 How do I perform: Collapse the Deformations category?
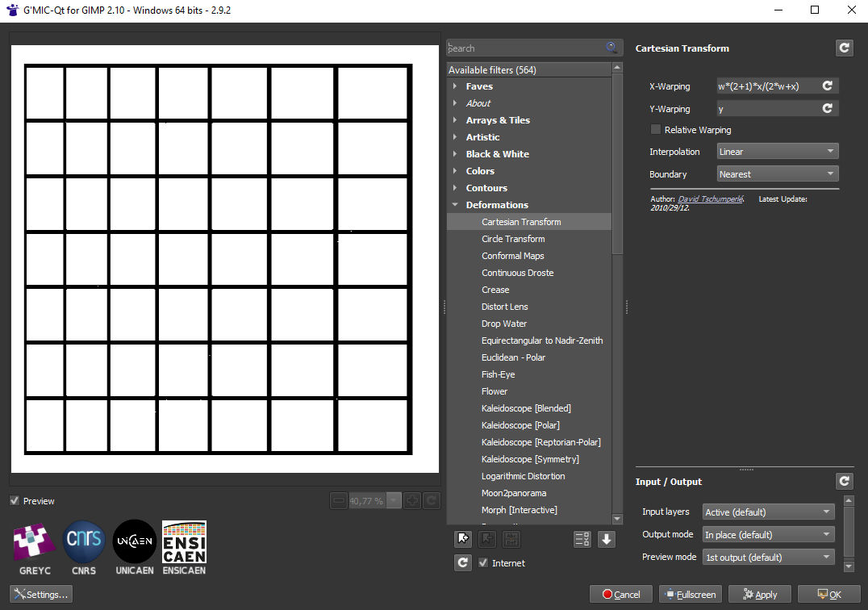click(454, 205)
